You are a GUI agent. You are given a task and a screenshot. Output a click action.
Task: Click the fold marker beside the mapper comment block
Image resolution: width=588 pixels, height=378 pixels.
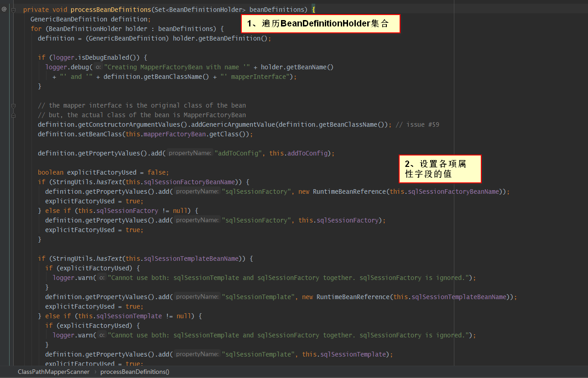pyautogui.click(x=14, y=105)
